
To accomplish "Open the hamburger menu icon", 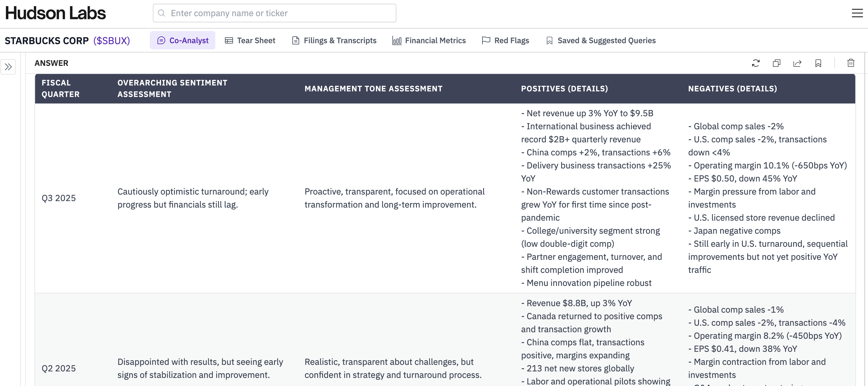I will [857, 13].
